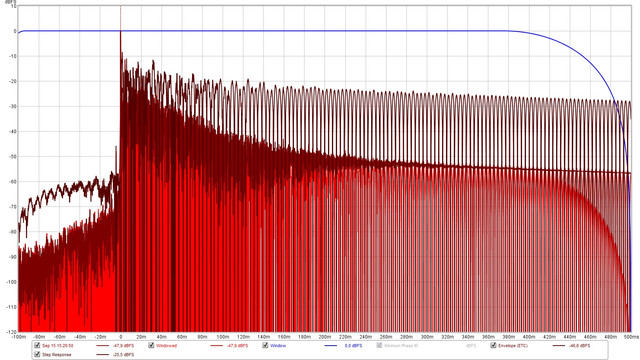Click the Step Response line swatch
This screenshot has width=640, height=360.
click(102, 355)
